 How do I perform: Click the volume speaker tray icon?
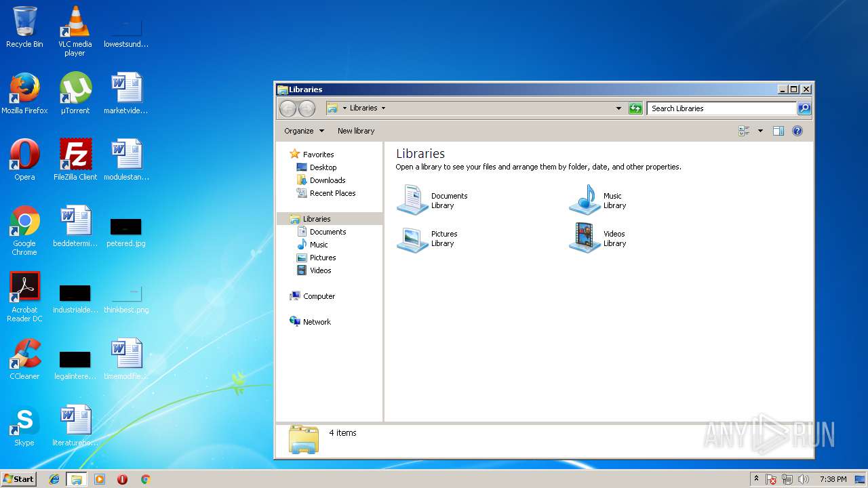pos(804,479)
